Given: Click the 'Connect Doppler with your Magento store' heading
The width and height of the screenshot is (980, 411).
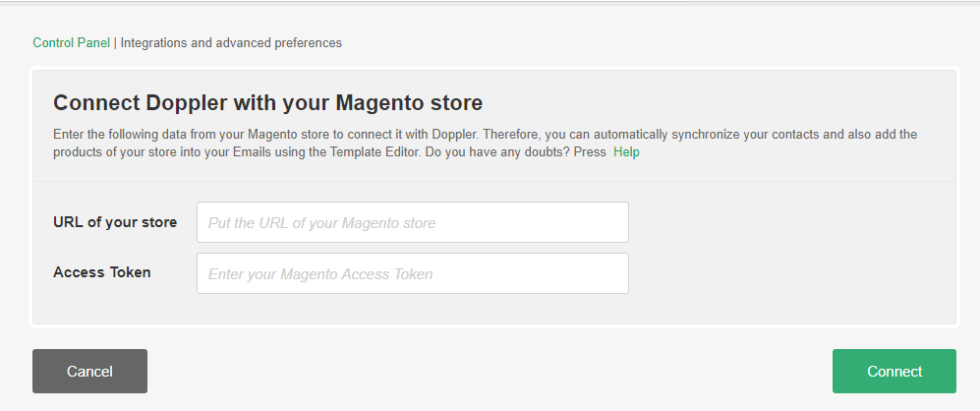Looking at the screenshot, I should pyautogui.click(x=267, y=102).
